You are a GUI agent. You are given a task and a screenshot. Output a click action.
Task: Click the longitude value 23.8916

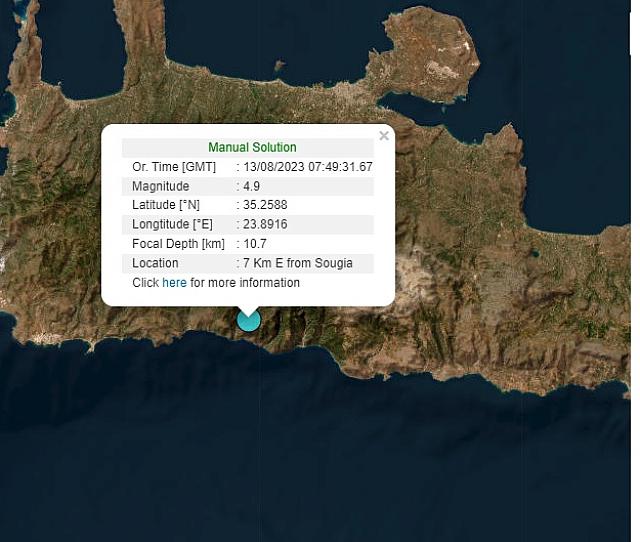(x=264, y=224)
